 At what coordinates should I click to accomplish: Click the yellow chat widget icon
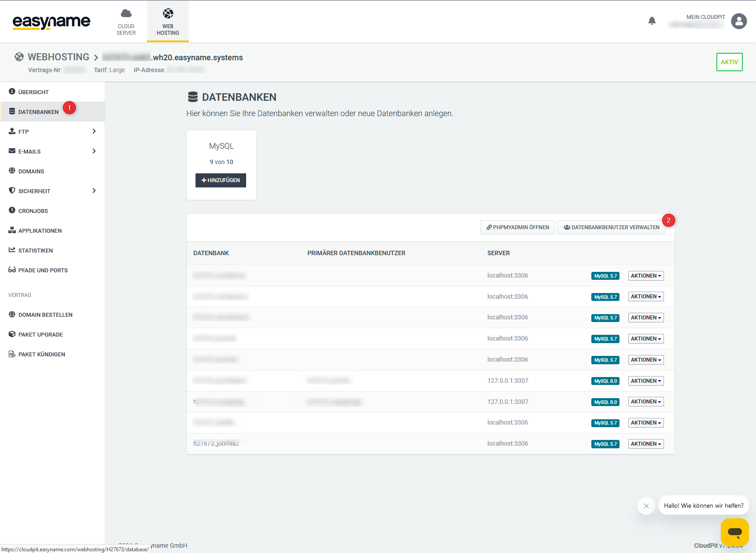tap(734, 532)
